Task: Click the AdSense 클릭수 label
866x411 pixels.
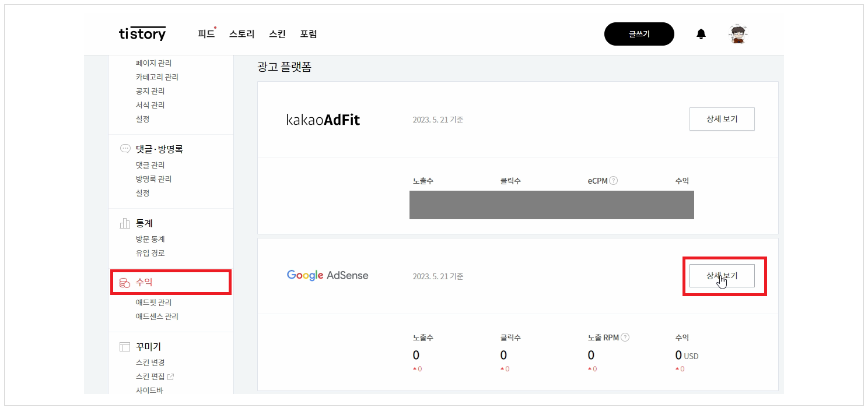Action: pyautogui.click(x=511, y=338)
